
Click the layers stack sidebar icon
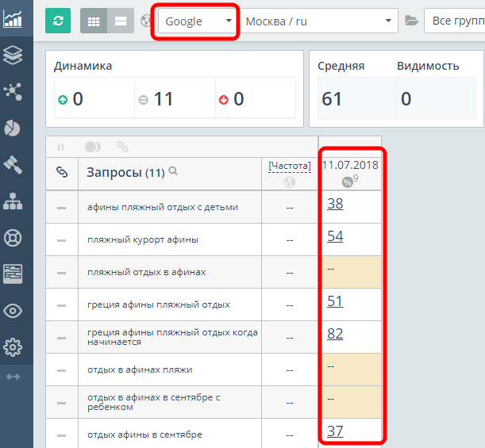[13, 55]
